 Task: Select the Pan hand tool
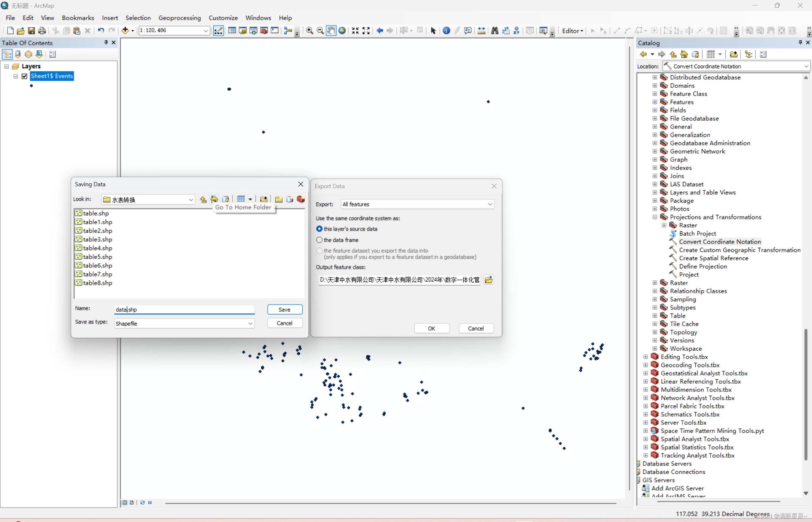coord(331,31)
